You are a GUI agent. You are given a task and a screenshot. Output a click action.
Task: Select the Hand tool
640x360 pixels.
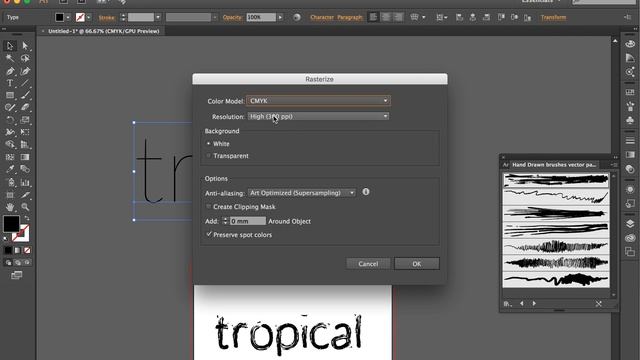(x=10, y=207)
